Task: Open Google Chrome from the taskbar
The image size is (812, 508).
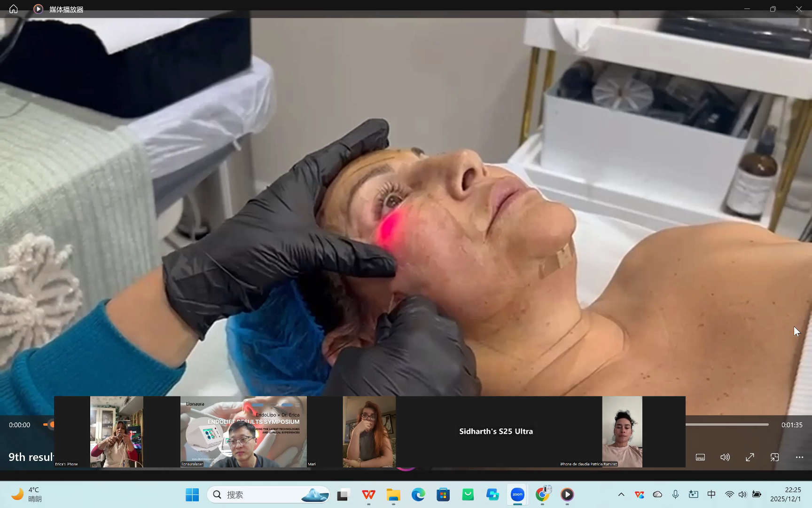Action: tap(543, 494)
